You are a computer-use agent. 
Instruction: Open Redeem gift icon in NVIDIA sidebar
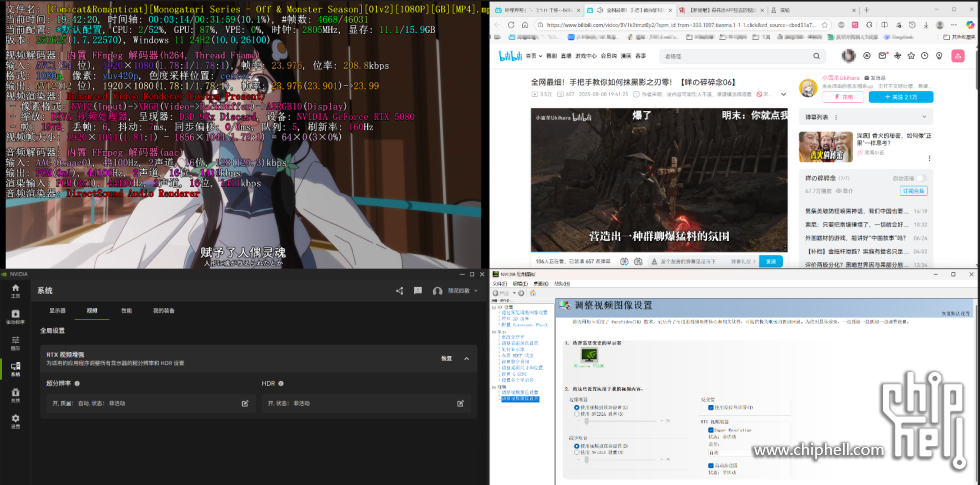16,395
